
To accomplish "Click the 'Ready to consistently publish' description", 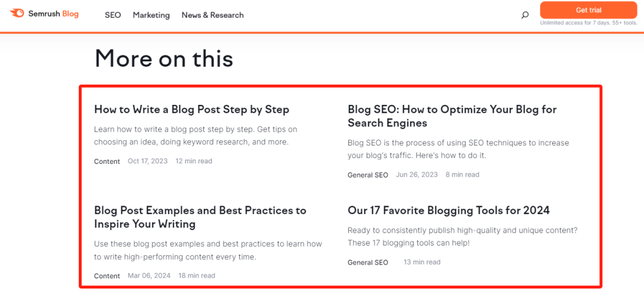I will [462, 237].
